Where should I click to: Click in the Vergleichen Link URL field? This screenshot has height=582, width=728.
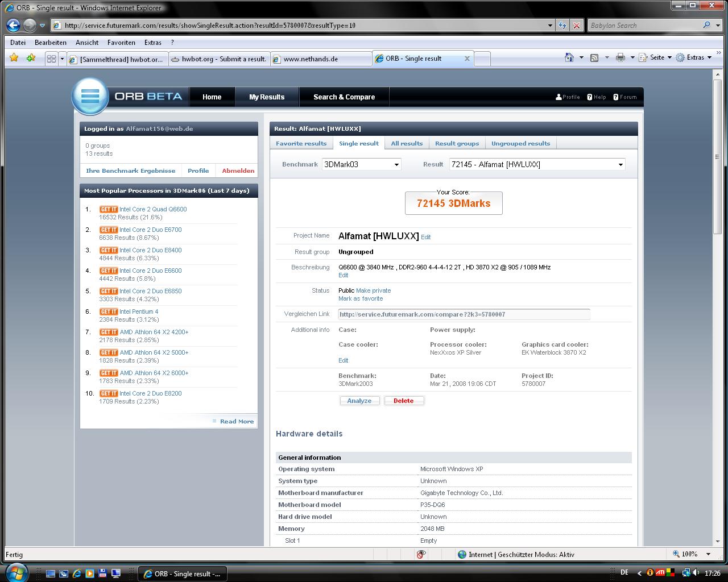464,314
